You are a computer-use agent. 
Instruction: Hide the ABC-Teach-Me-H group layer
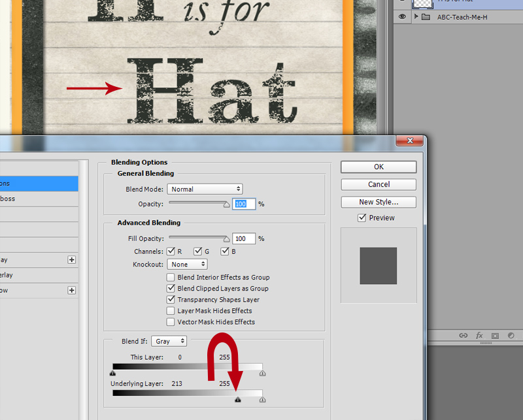(x=402, y=16)
